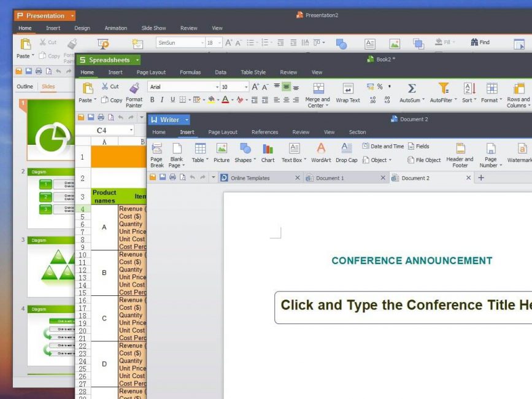This screenshot has height=399, width=532.
Task: Toggle align left in Spreadsheets
Action: 277,99
